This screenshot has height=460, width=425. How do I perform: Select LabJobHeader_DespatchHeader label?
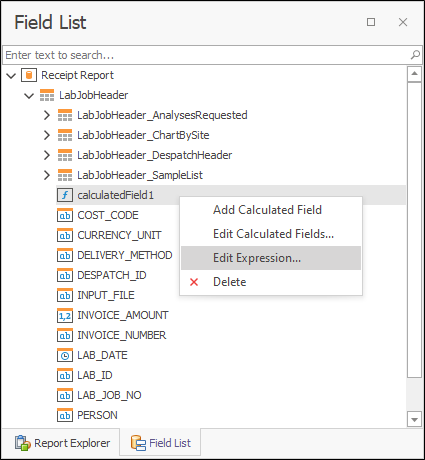point(155,155)
